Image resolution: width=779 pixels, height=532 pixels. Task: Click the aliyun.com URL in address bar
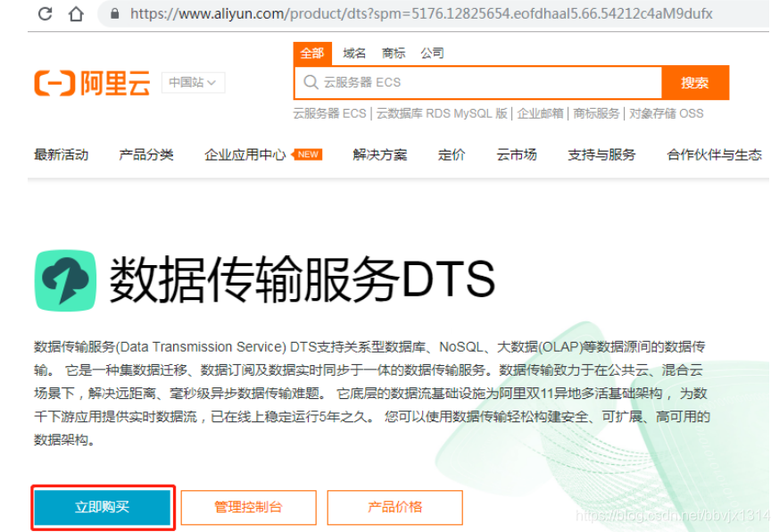[x=421, y=13]
